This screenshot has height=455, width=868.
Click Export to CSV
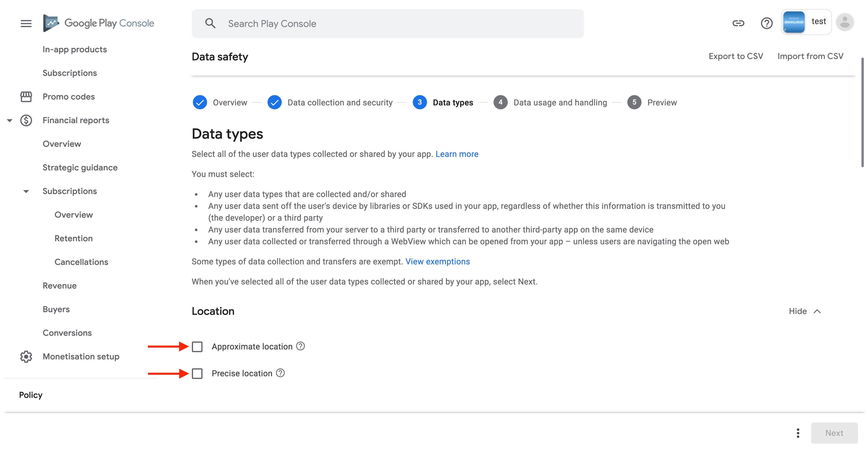[736, 56]
